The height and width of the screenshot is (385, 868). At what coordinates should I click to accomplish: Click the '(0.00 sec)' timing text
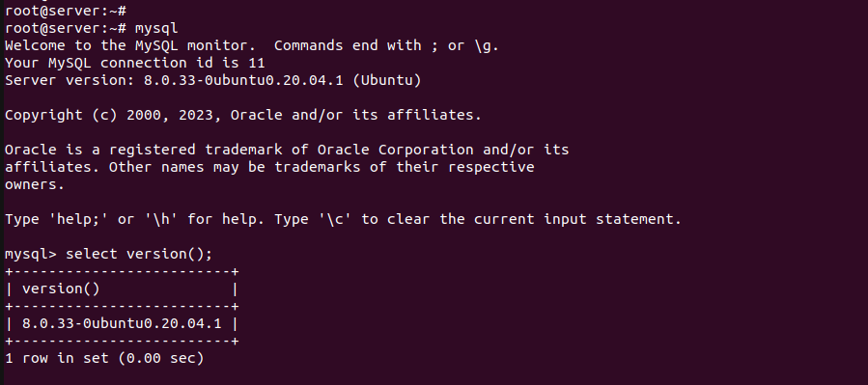[161, 358]
